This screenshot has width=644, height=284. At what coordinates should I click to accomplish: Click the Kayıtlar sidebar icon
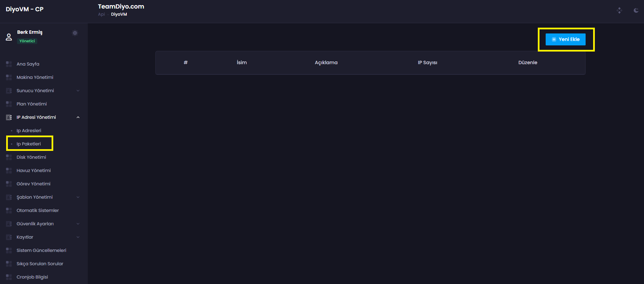tap(9, 237)
